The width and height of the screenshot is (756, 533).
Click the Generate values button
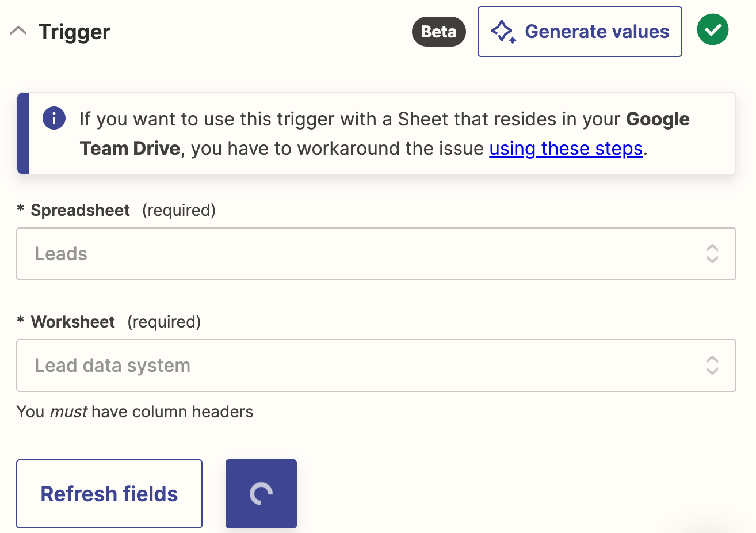(579, 32)
